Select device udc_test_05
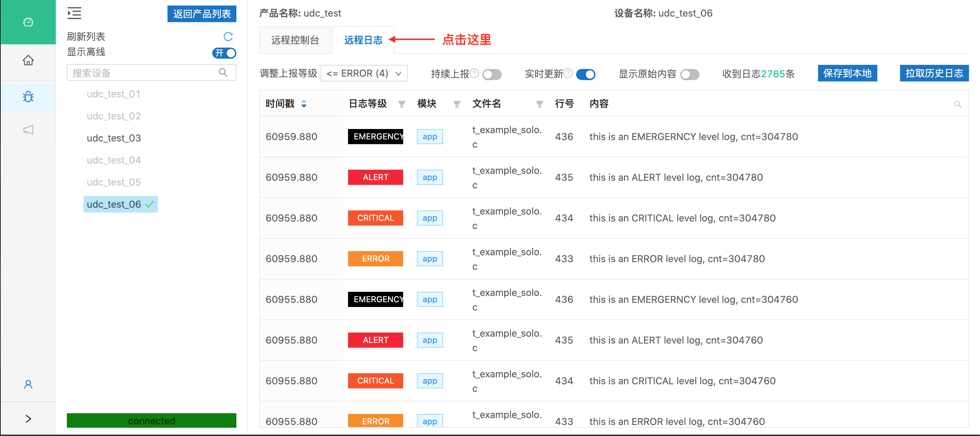Viewport: 980px width, 436px height. click(113, 182)
